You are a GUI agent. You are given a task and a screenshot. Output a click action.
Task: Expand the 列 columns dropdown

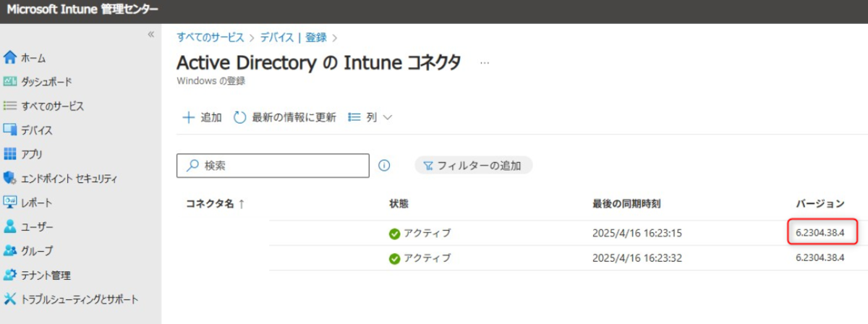click(x=370, y=117)
